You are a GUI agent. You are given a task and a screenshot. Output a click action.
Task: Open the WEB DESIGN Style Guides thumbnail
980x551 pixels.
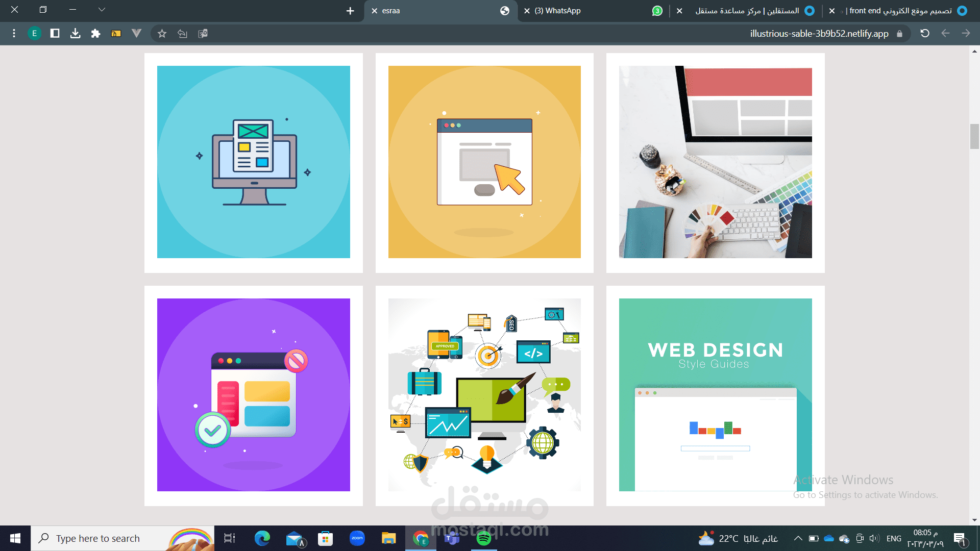(x=715, y=395)
